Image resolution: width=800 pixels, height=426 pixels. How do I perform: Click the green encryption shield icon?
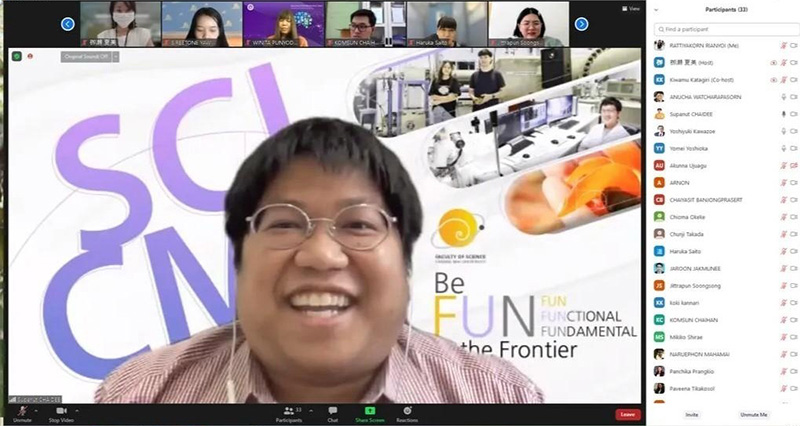(16, 56)
